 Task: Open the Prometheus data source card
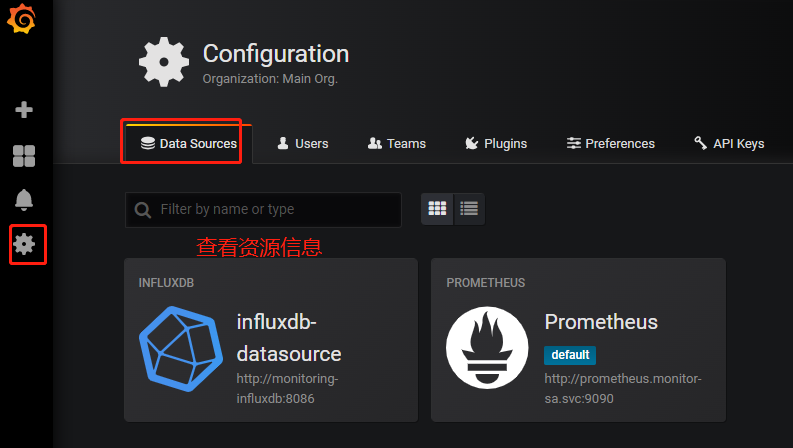click(578, 340)
